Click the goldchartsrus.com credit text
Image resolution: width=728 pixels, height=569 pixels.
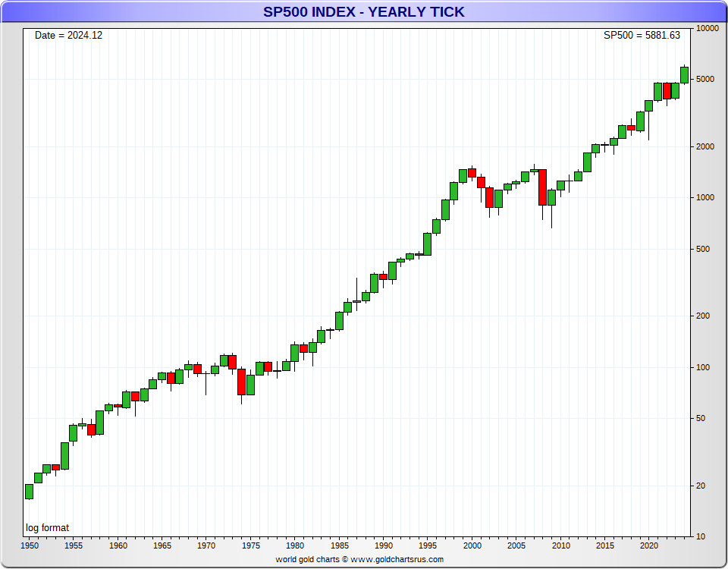point(359,559)
